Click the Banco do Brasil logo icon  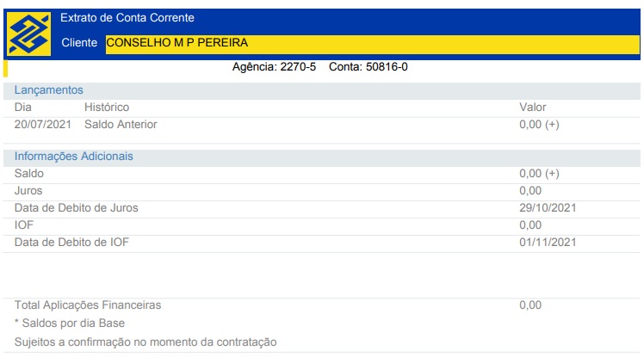tap(28, 34)
